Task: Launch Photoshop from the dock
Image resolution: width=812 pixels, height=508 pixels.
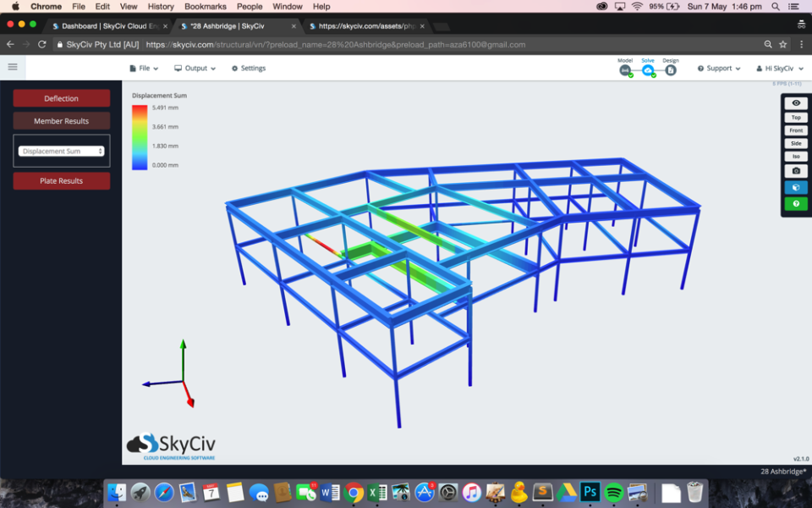Action: tap(590, 491)
